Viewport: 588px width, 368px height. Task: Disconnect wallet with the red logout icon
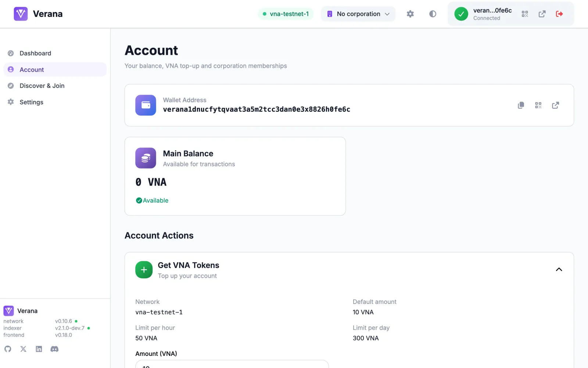(559, 14)
